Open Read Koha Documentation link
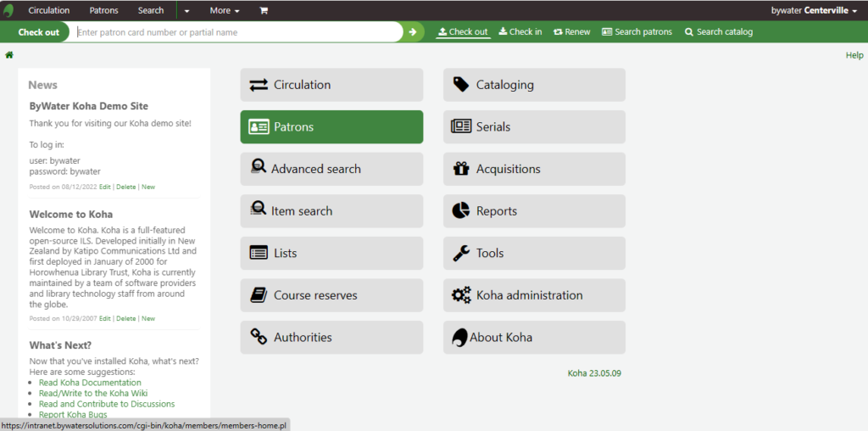The image size is (868, 431). (90, 383)
